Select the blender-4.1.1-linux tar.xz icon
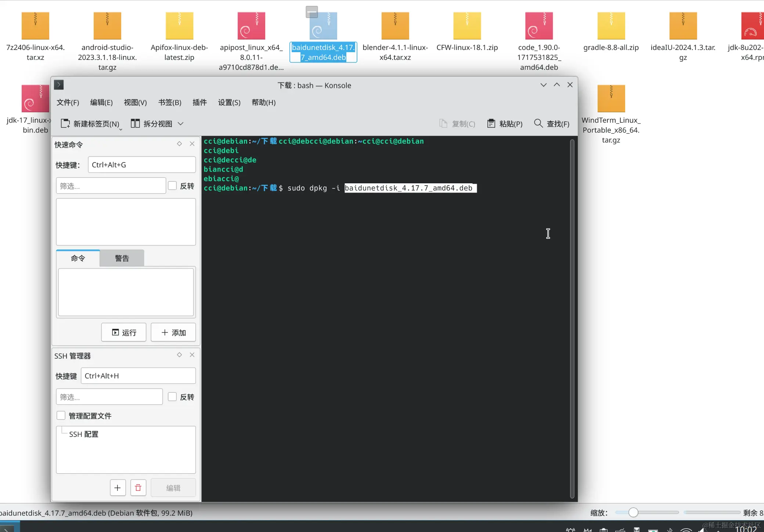This screenshot has width=764, height=532. (395, 26)
